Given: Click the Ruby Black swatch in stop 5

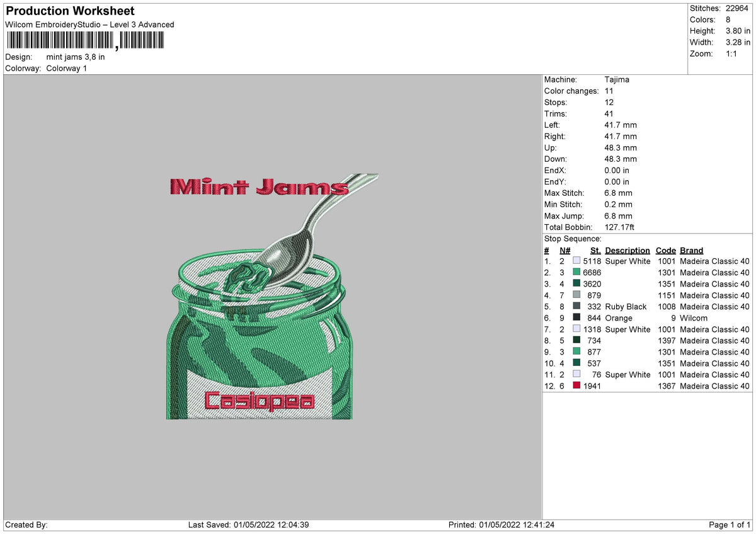Looking at the screenshot, I should pos(576,307).
